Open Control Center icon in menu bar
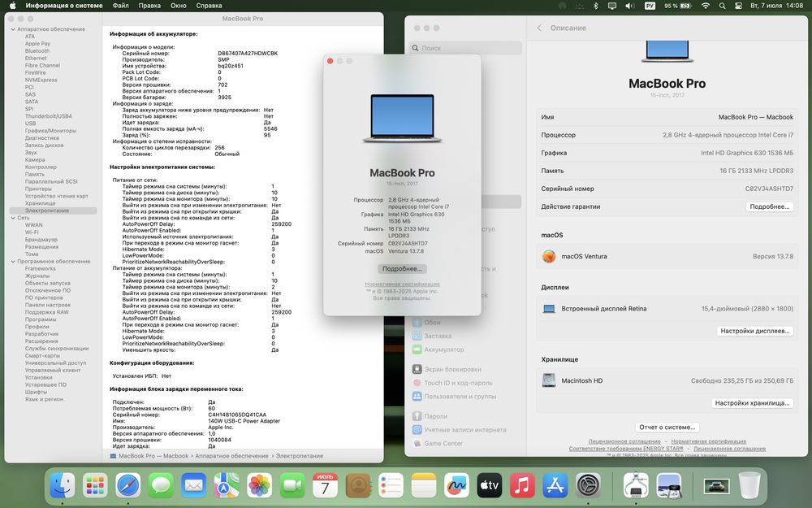 (738, 6)
